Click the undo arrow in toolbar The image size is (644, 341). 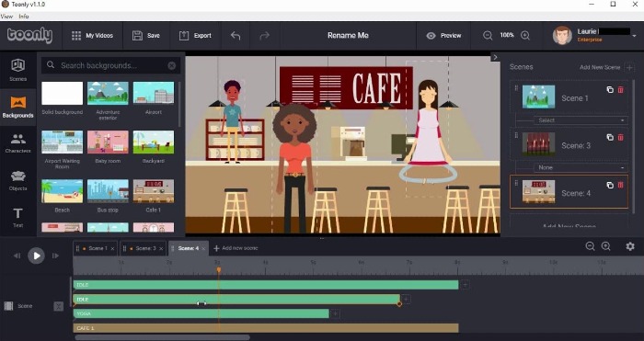[x=236, y=36]
